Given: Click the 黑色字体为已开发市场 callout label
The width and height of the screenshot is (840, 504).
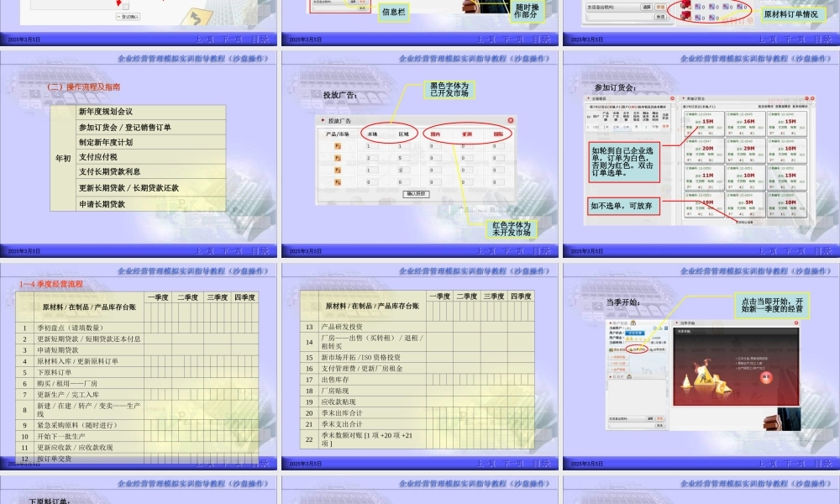Looking at the screenshot, I should (x=449, y=89).
